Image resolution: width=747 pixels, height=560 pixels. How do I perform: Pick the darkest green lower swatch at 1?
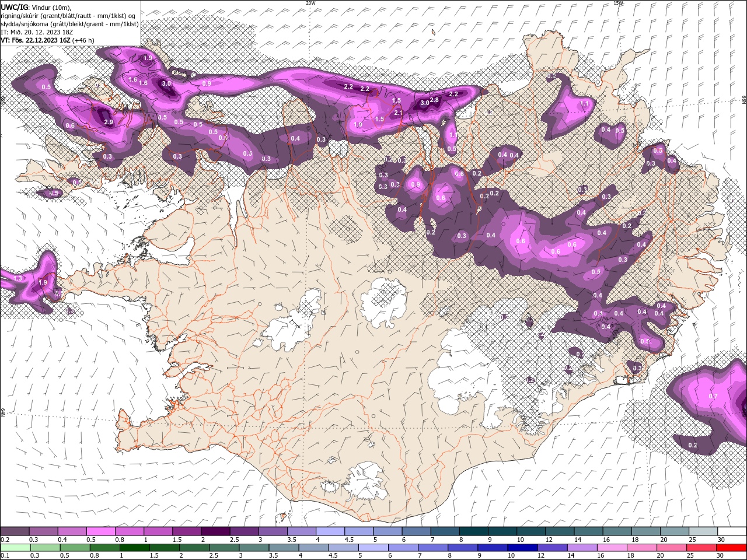(x=135, y=548)
